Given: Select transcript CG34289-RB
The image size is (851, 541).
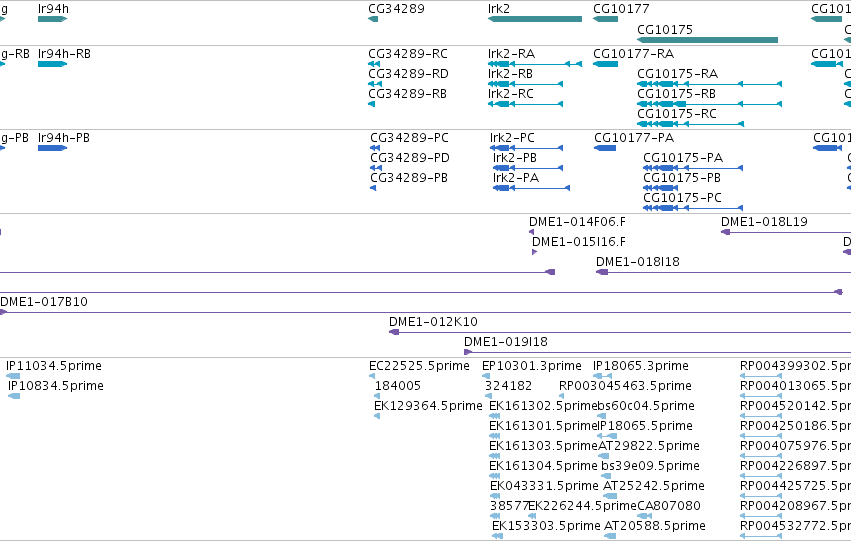Looking at the screenshot, I should click(407, 94).
